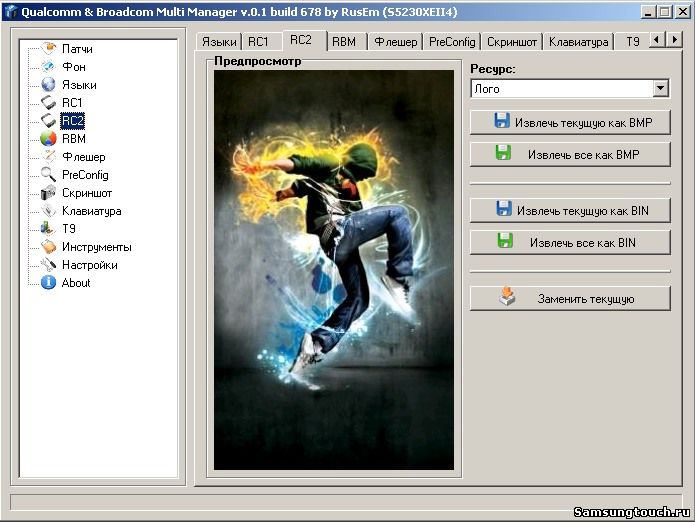Open Инструменты in the navigation tree
Image resolution: width=695 pixels, height=522 pixels.
pos(97,247)
